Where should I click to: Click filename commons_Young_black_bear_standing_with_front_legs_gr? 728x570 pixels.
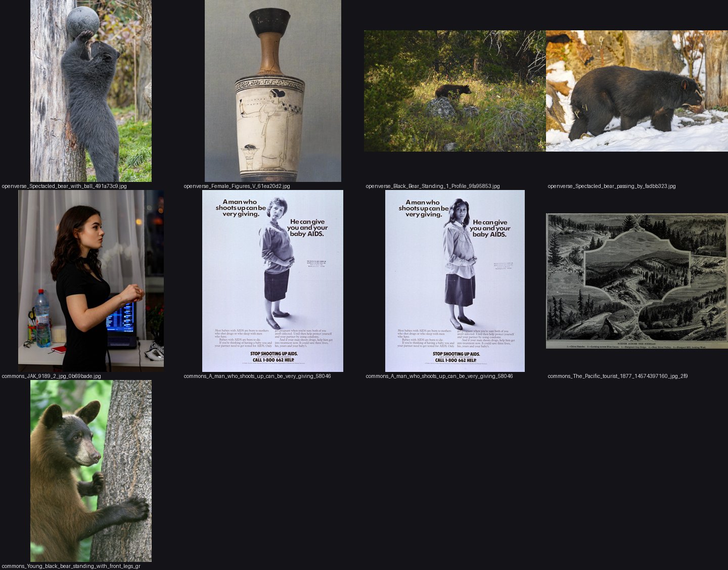point(71,566)
